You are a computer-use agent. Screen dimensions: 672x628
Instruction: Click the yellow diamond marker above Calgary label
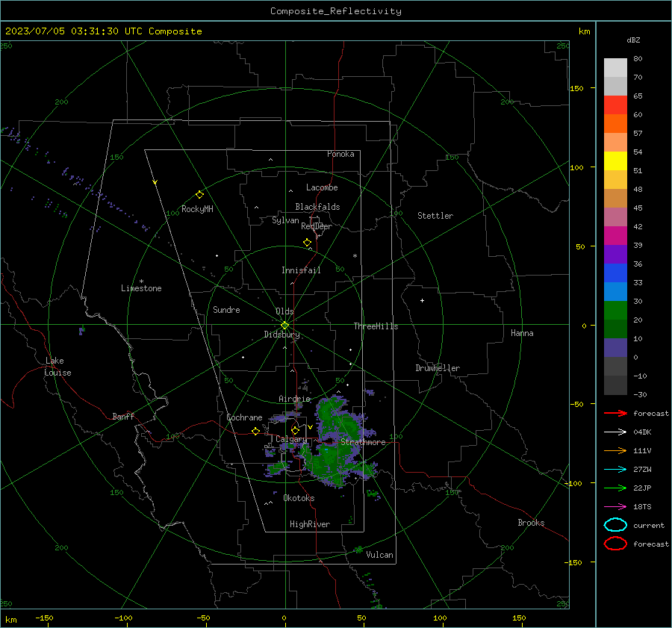(x=295, y=430)
